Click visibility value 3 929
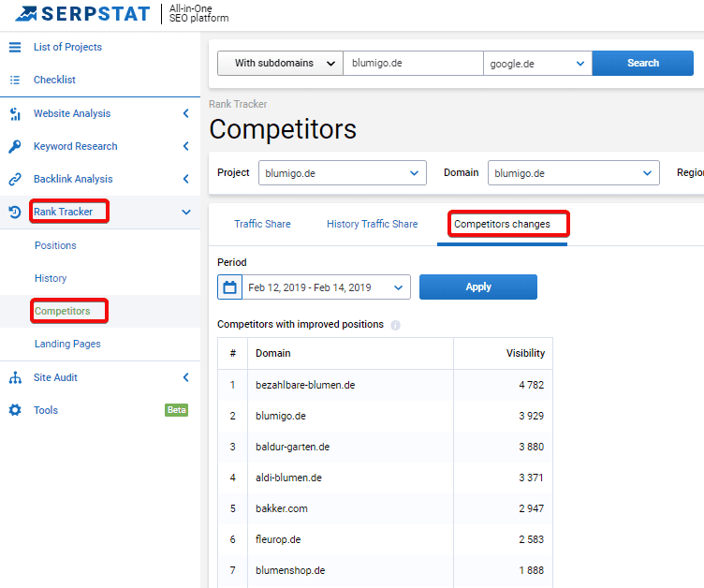The image size is (704, 588). pyautogui.click(x=531, y=416)
